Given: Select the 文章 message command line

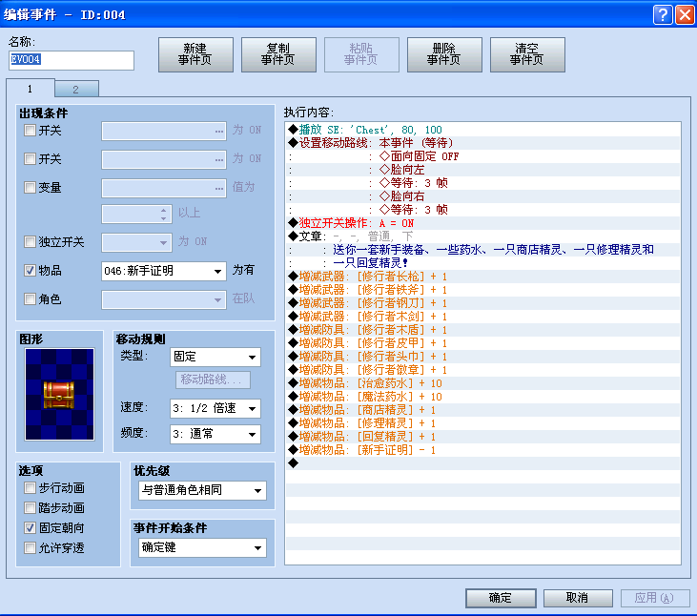Looking at the screenshot, I should [482, 236].
